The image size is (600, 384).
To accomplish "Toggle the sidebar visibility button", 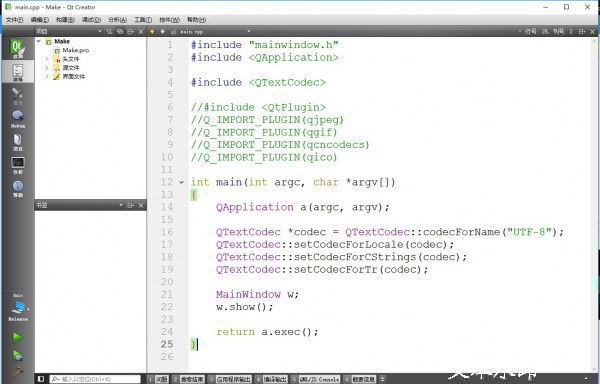I will (41, 379).
